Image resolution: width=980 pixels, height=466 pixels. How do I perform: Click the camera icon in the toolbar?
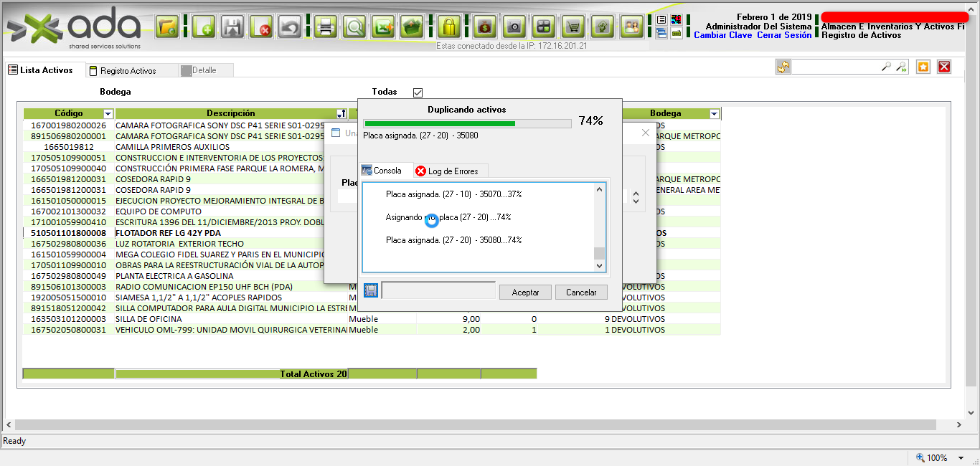514,27
